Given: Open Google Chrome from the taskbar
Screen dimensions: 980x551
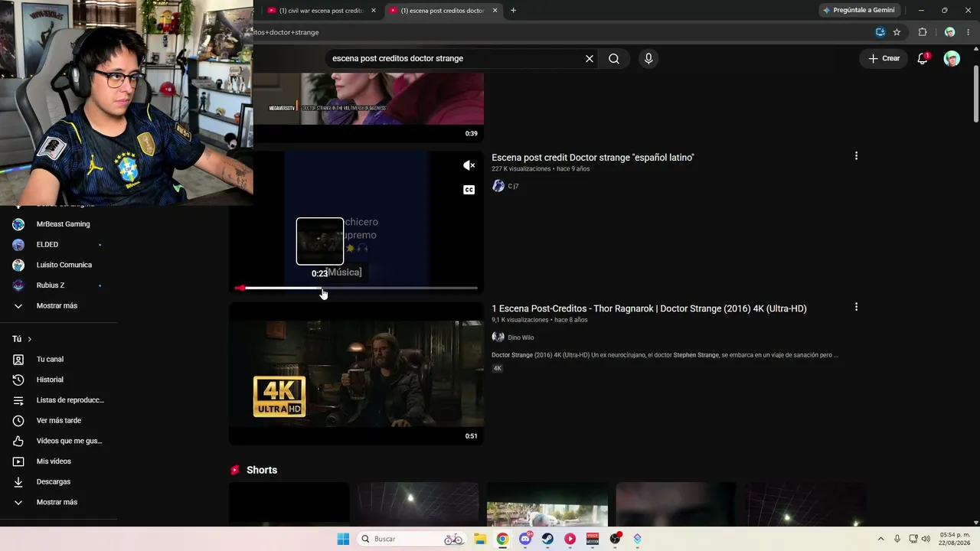Looking at the screenshot, I should (x=502, y=539).
